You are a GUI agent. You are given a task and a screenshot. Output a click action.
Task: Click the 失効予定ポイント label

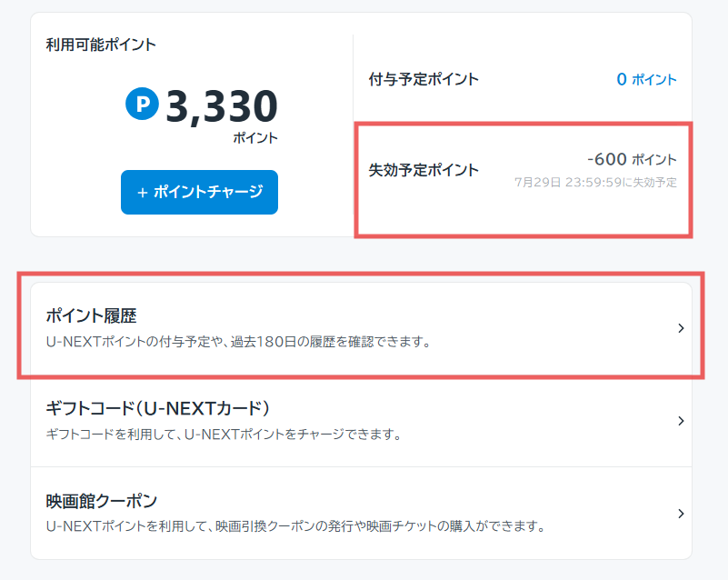(424, 170)
